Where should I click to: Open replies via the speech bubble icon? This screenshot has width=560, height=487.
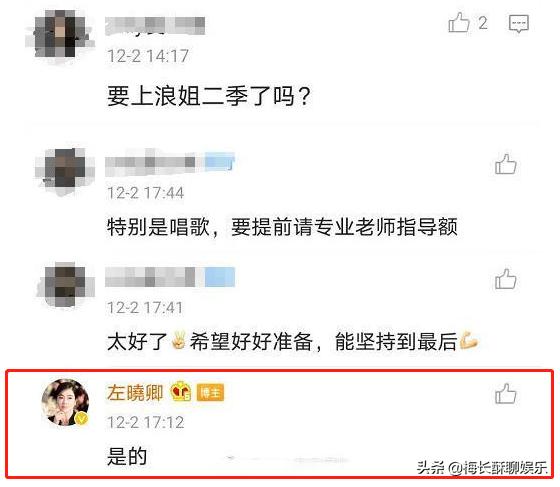(x=519, y=24)
